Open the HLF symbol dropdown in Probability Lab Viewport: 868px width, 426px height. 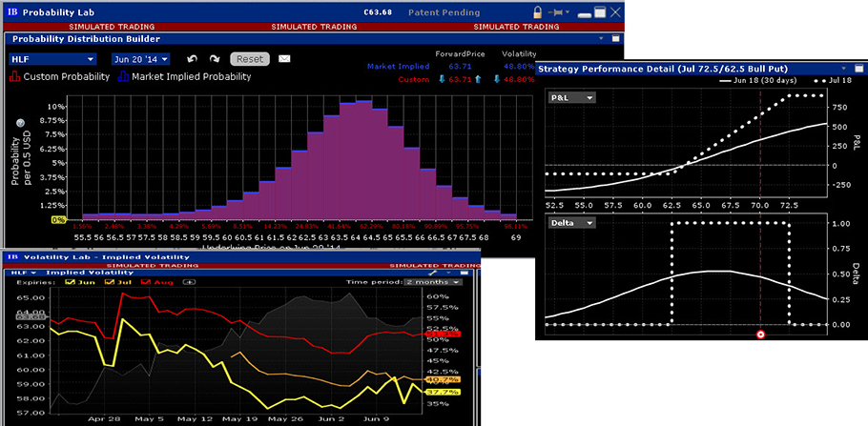(52, 59)
